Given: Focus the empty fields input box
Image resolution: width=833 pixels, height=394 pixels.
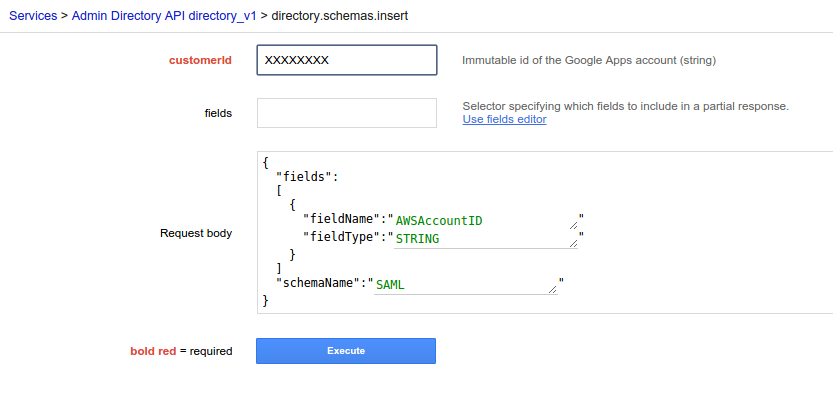Looking at the screenshot, I should pos(347,113).
